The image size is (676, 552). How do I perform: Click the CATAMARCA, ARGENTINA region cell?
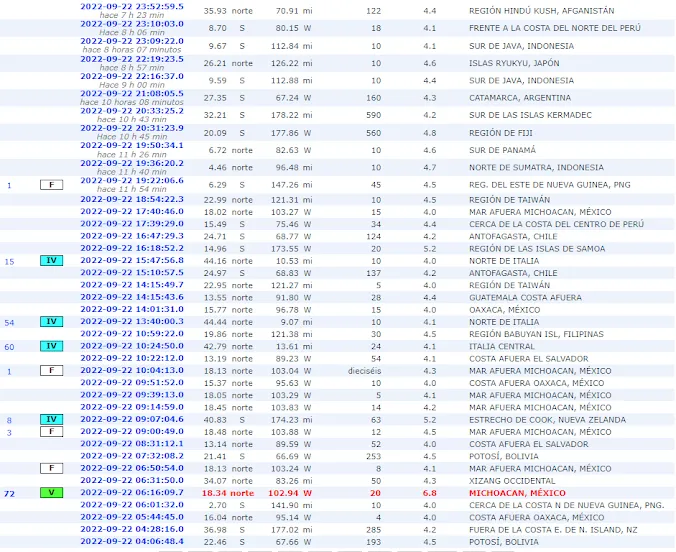(x=520, y=98)
